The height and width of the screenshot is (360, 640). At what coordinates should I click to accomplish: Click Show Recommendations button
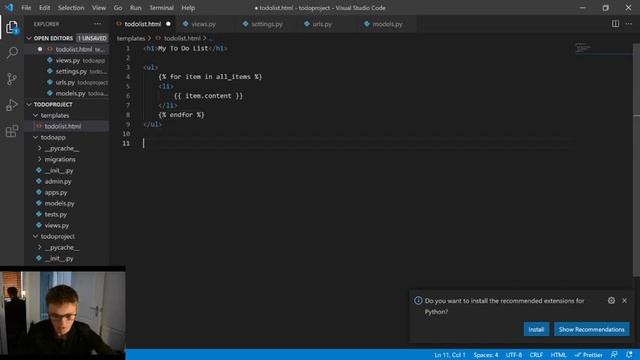coord(591,329)
